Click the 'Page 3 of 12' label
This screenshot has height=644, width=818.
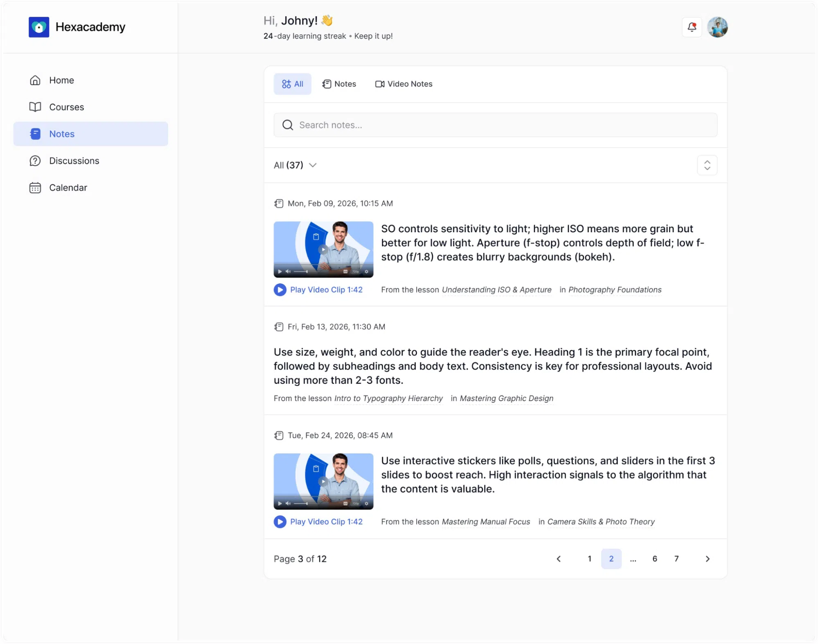click(300, 559)
